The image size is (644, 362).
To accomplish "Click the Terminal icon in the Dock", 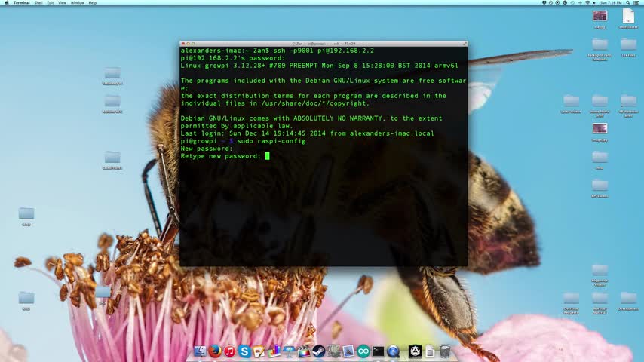I will (x=378, y=351).
